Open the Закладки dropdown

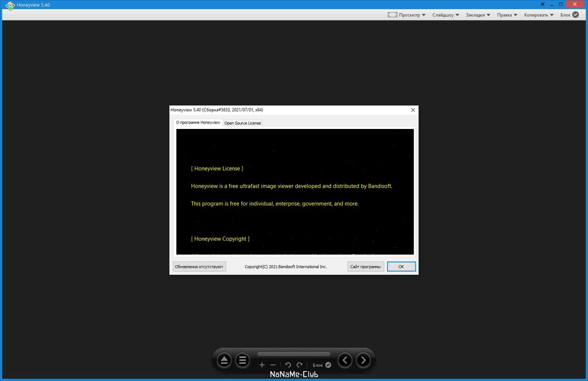478,15
